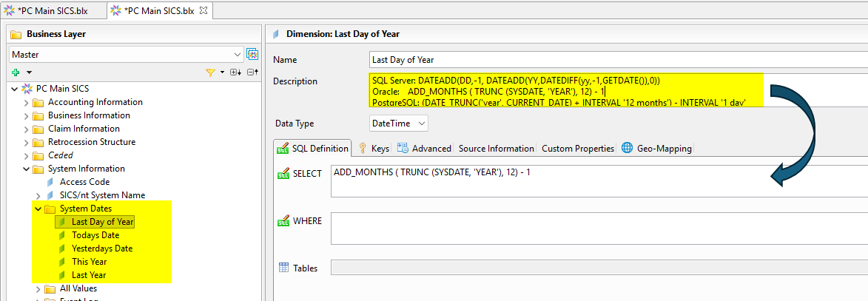Click the expand all tree icon
The height and width of the screenshot is (301, 868).
[x=235, y=72]
